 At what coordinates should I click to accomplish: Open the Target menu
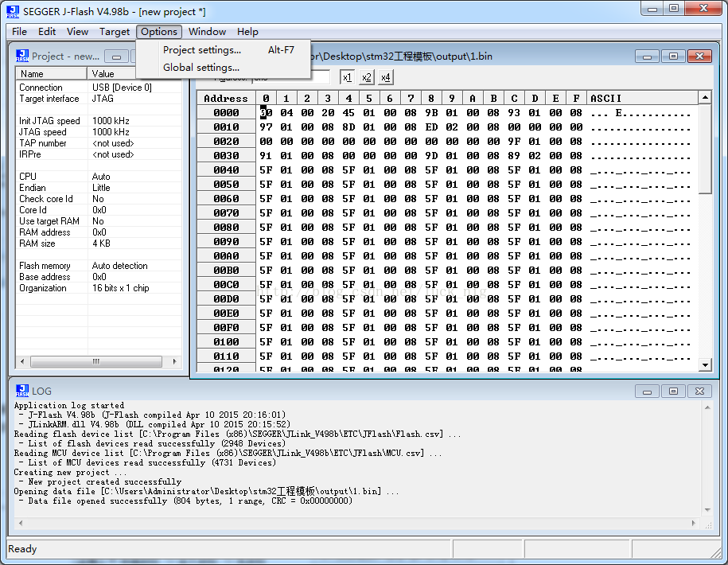(115, 32)
